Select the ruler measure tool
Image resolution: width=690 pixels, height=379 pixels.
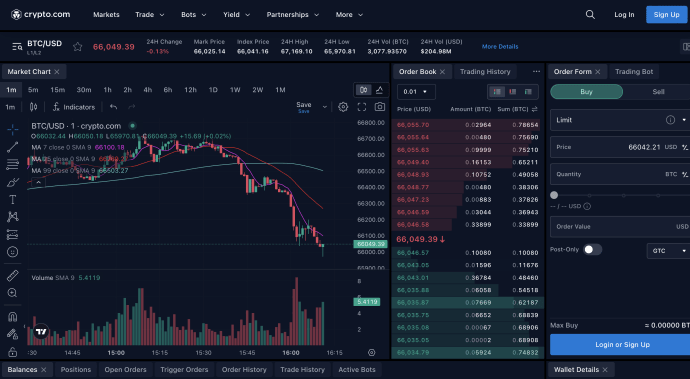[x=13, y=276]
